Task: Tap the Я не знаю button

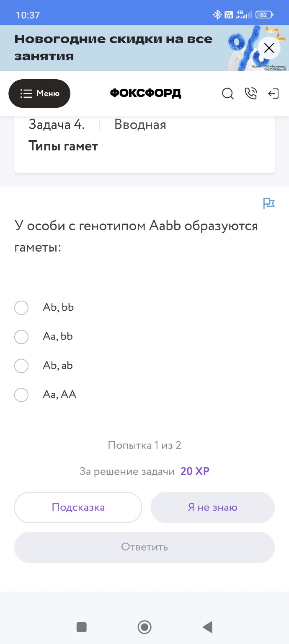Action: pyautogui.click(x=212, y=507)
